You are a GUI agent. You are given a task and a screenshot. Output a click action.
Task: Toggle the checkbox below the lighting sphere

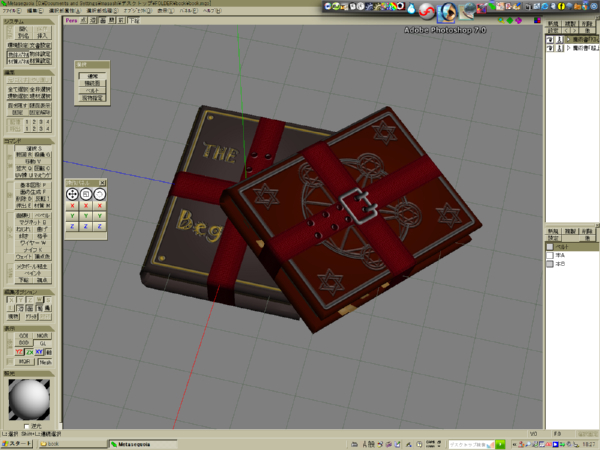[27, 424]
